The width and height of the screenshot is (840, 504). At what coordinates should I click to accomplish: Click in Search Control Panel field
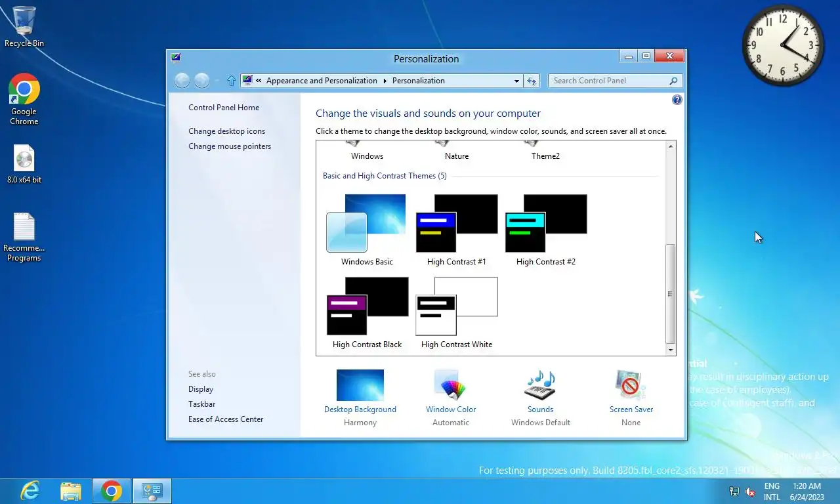[609, 81]
